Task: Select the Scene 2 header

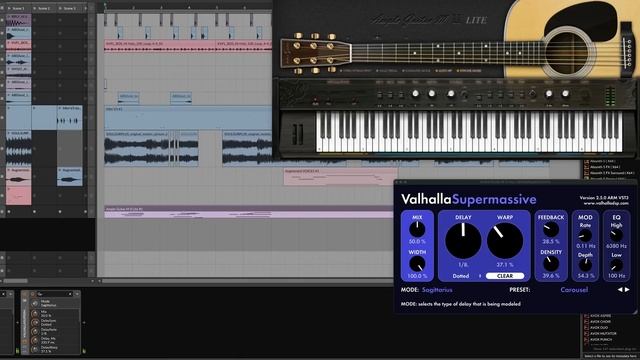Action: 44,8
